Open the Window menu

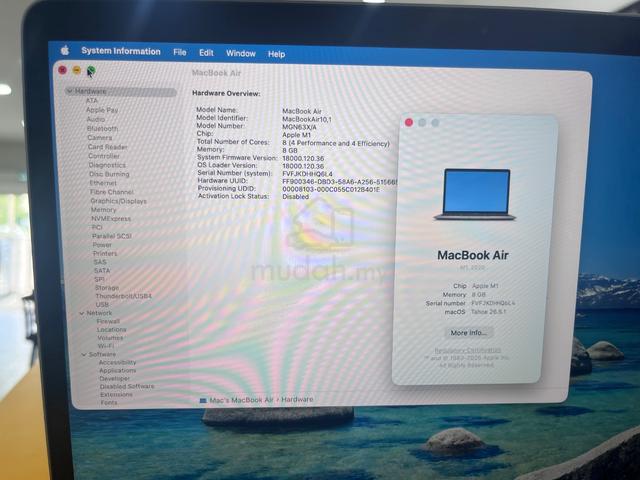tap(241, 53)
